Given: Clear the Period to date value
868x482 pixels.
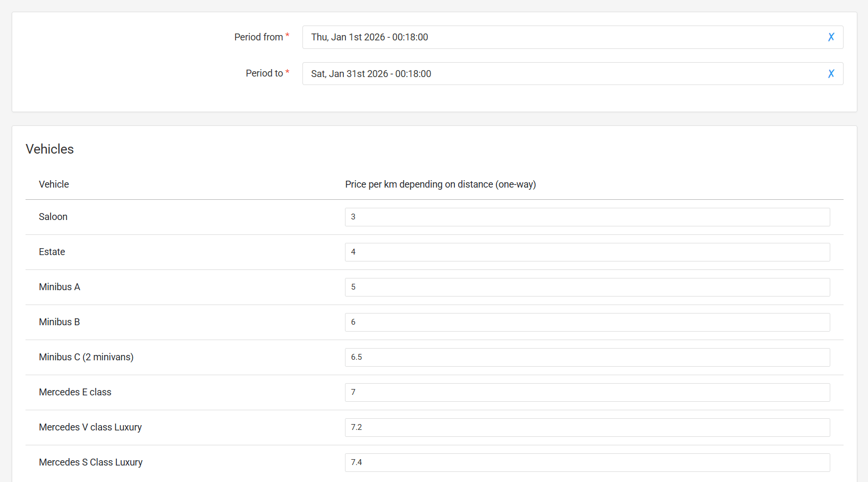Looking at the screenshot, I should pyautogui.click(x=831, y=74).
